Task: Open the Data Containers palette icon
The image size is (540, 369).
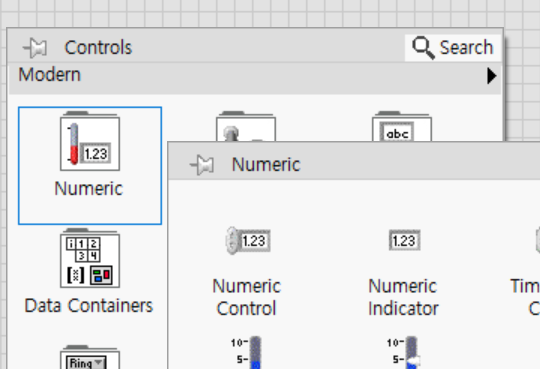Action: tap(90, 258)
